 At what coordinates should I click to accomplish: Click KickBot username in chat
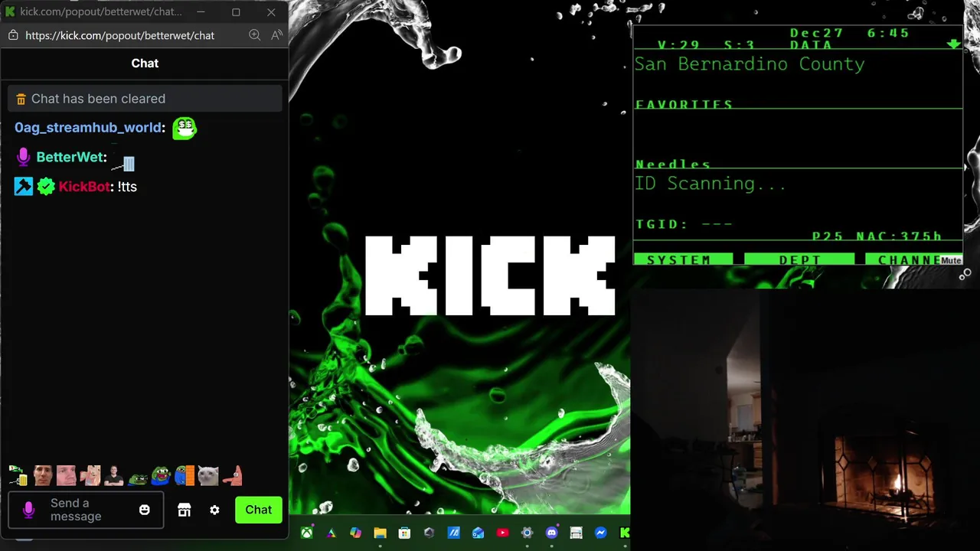click(x=84, y=187)
